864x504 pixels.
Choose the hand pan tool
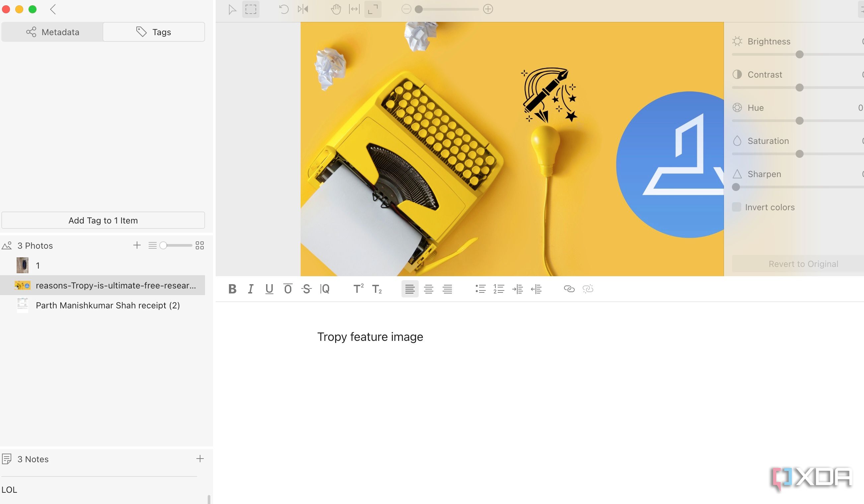pyautogui.click(x=336, y=9)
